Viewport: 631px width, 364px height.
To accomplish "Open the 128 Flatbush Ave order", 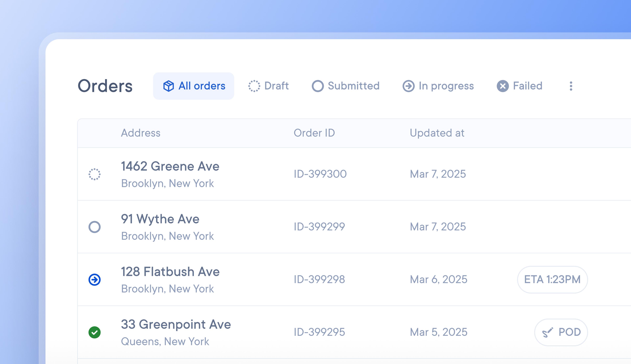I will 170,272.
